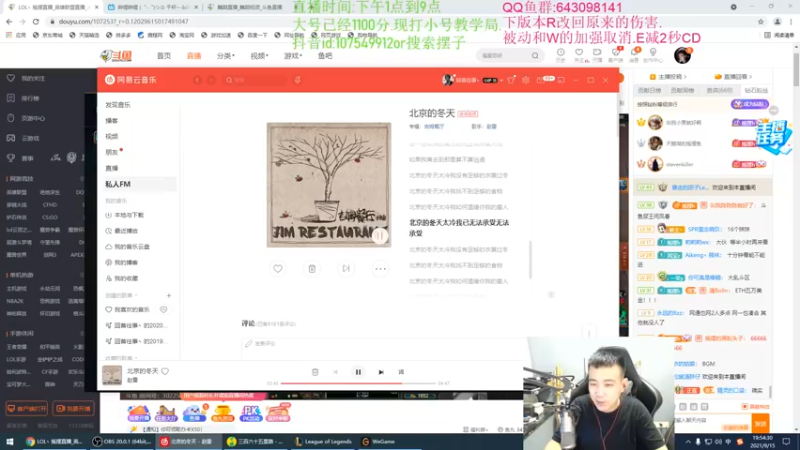Click the artist link next to 歌手

[491, 127]
